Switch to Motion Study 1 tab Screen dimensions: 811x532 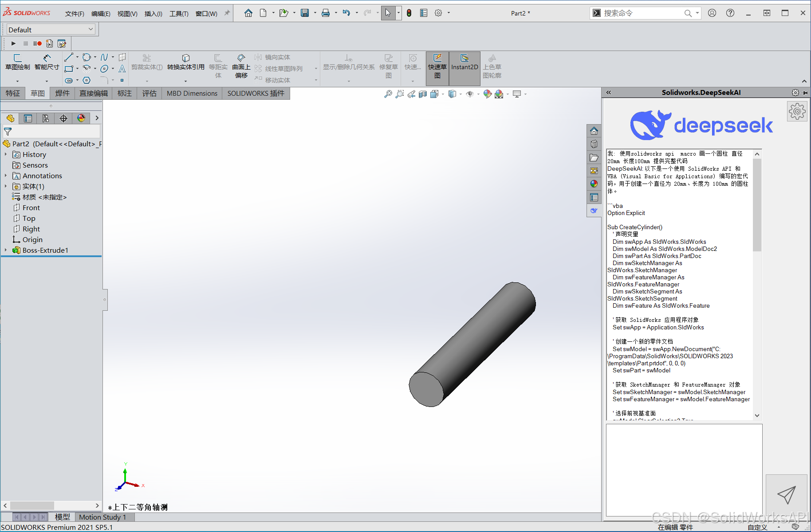pyautogui.click(x=102, y=517)
